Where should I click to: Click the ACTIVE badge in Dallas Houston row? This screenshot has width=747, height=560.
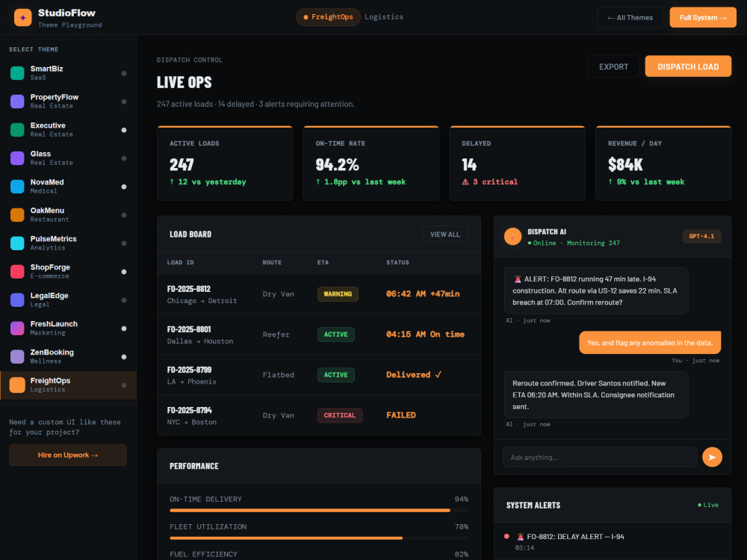pyautogui.click(x=336, y=335)
